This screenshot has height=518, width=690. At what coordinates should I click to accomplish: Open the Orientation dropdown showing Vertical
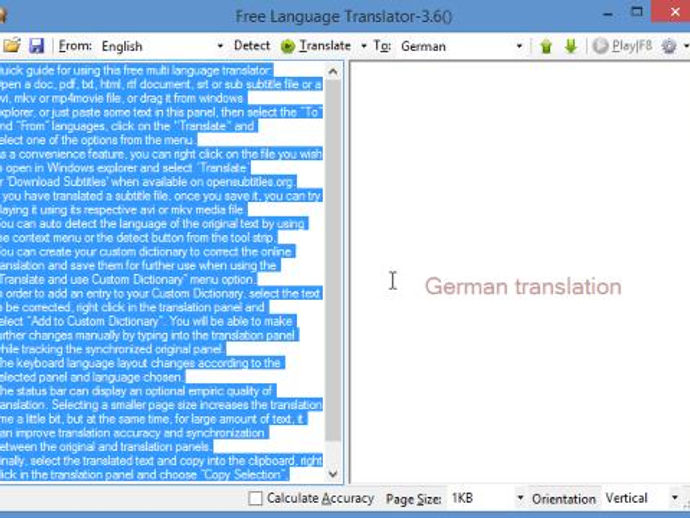(x=641, y=498)
